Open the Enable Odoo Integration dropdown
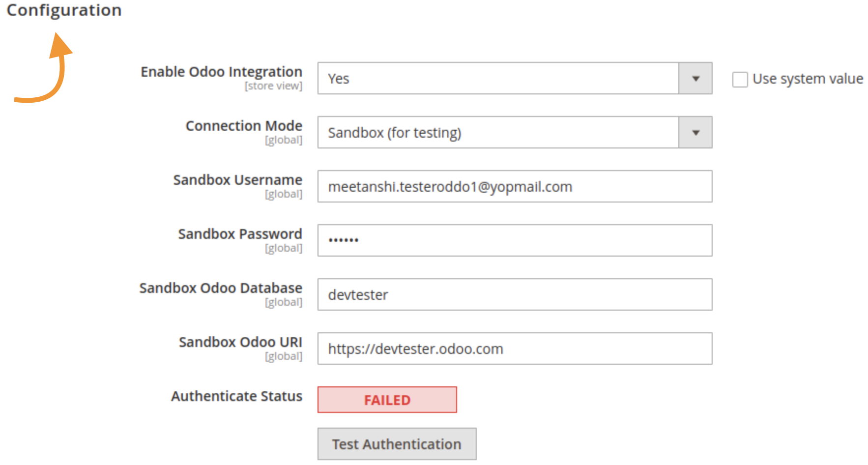 coord(515,78)
